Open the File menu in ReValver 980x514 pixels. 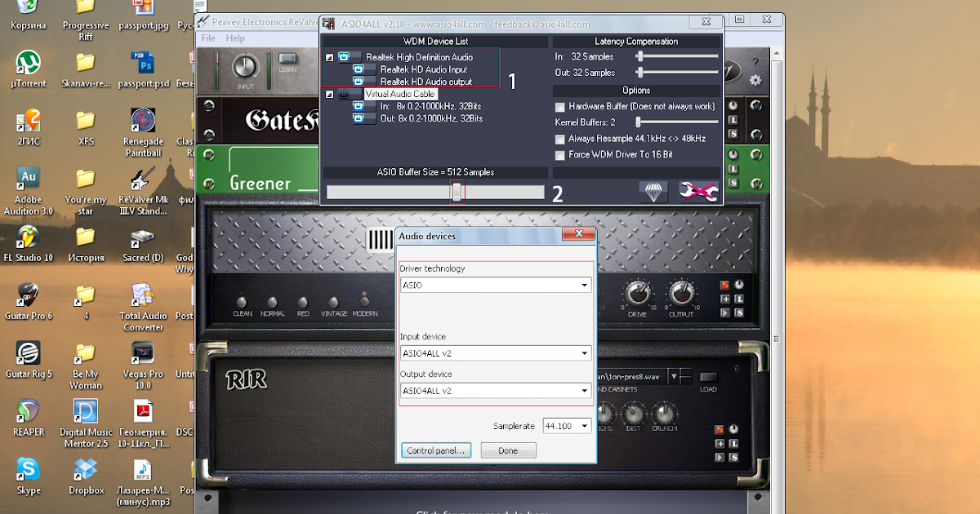pos(208,38)
